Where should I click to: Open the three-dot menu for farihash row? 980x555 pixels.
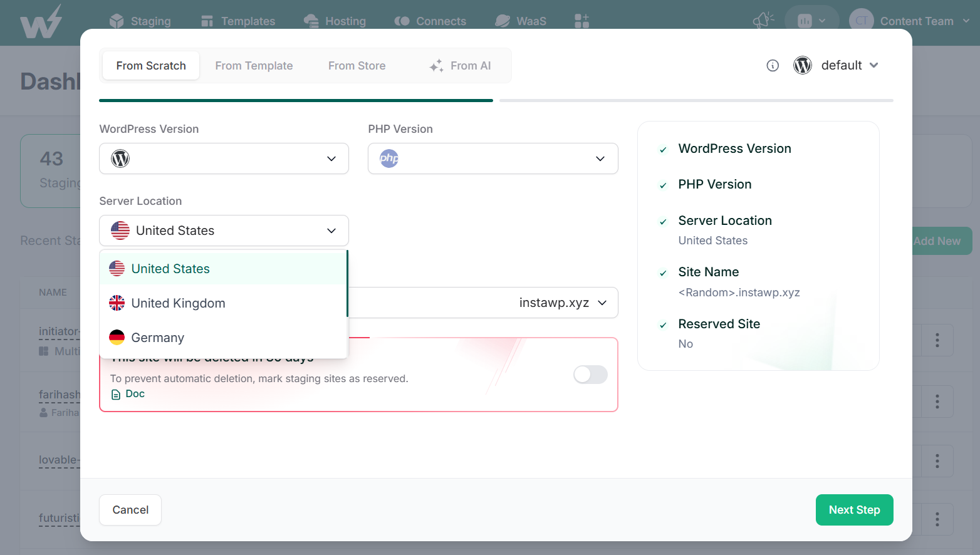point(937,402)
